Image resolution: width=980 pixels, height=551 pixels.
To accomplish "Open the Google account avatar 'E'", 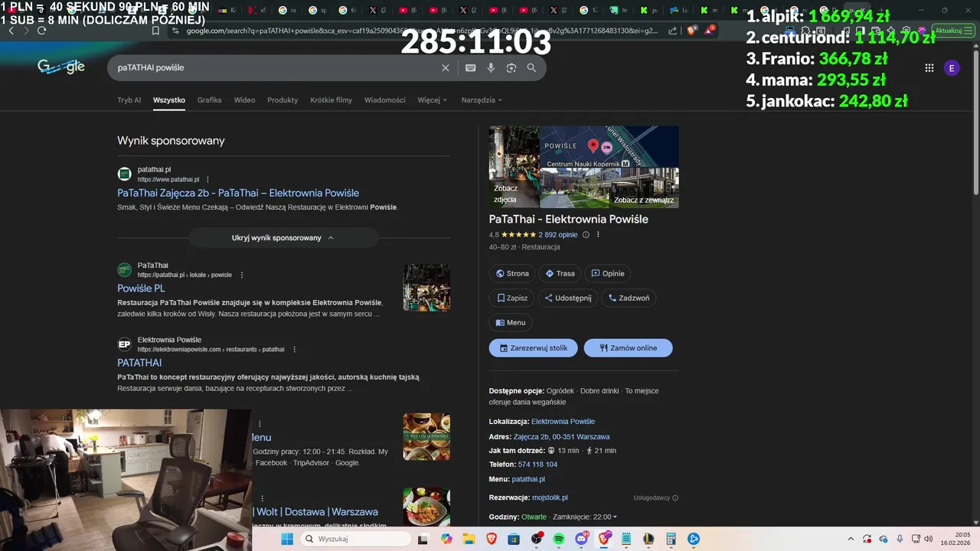I will [x=952, y=68].
